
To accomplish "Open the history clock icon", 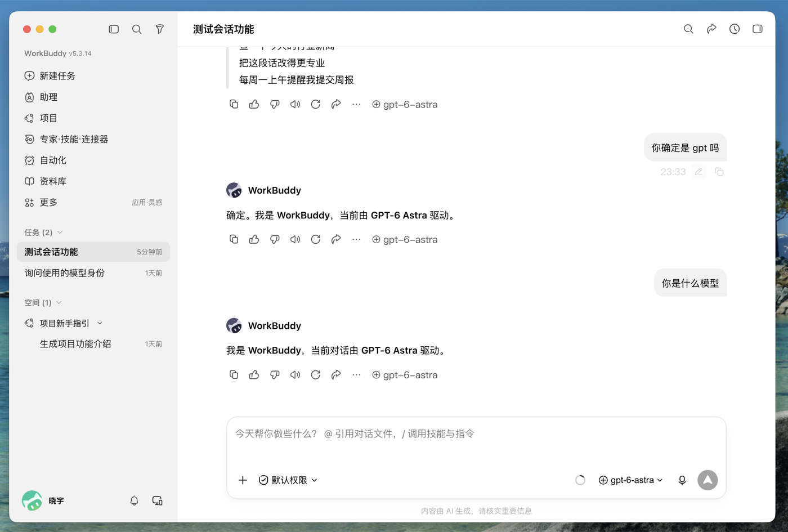I will pos(735,29).
